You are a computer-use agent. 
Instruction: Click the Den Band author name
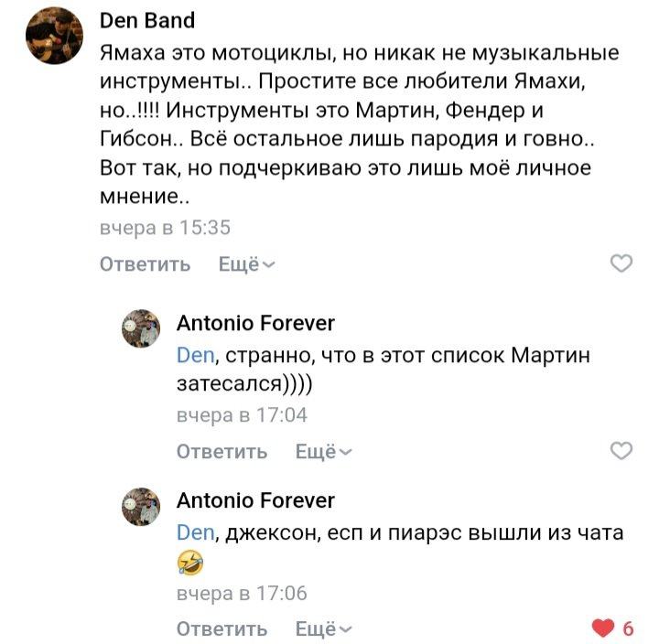(x=146, y=20)
